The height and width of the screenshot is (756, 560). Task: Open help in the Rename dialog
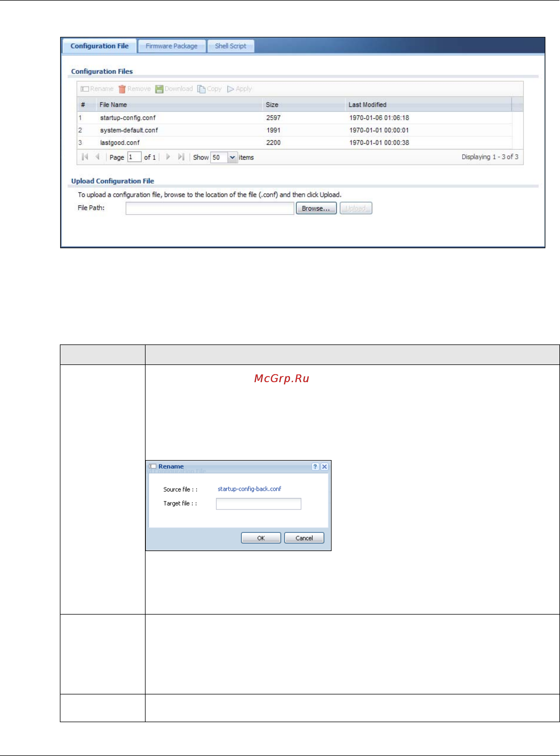(x=315, y=466)
